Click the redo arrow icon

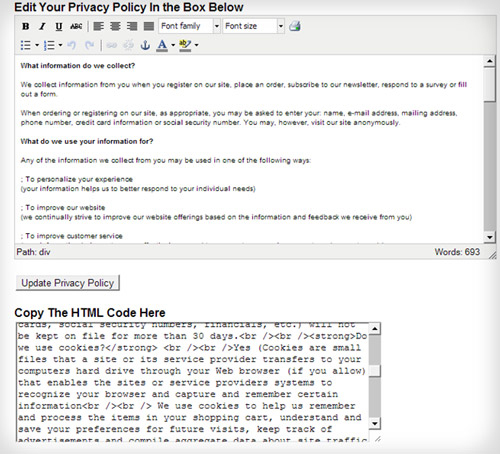click(89, 45)
